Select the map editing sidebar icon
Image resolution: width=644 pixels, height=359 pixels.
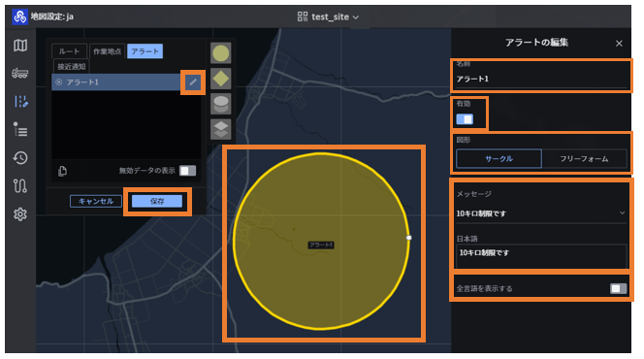click(x=20, y=102)
